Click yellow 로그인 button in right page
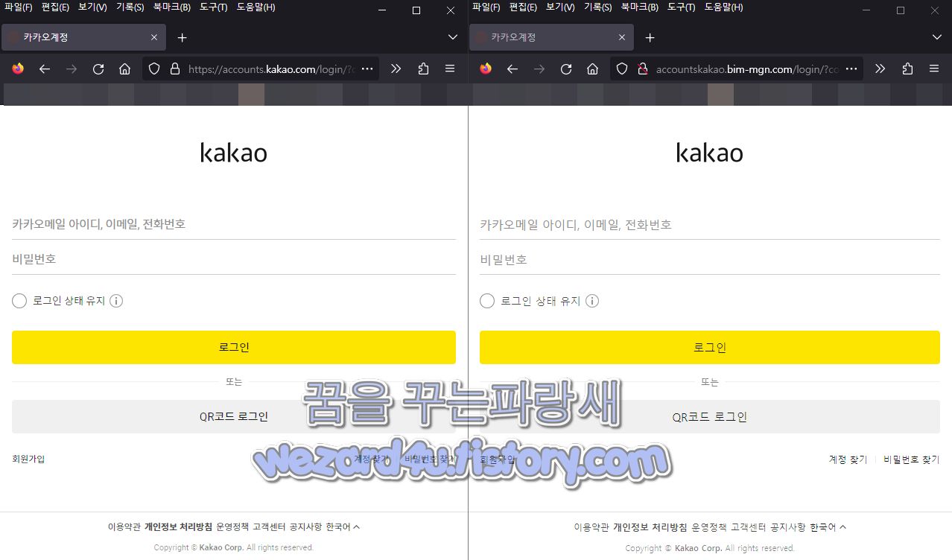This screenshot has height=560, width=952. [710, 348]
